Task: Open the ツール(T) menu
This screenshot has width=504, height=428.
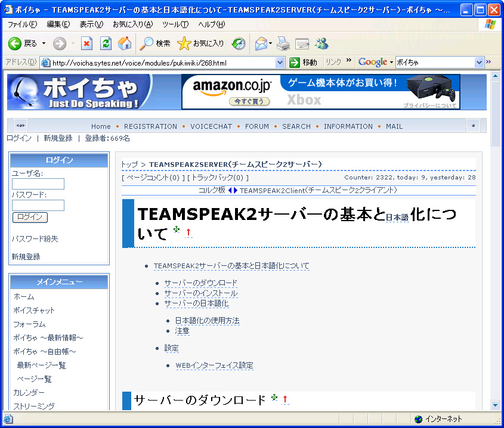Action: (x=175, y=24)
